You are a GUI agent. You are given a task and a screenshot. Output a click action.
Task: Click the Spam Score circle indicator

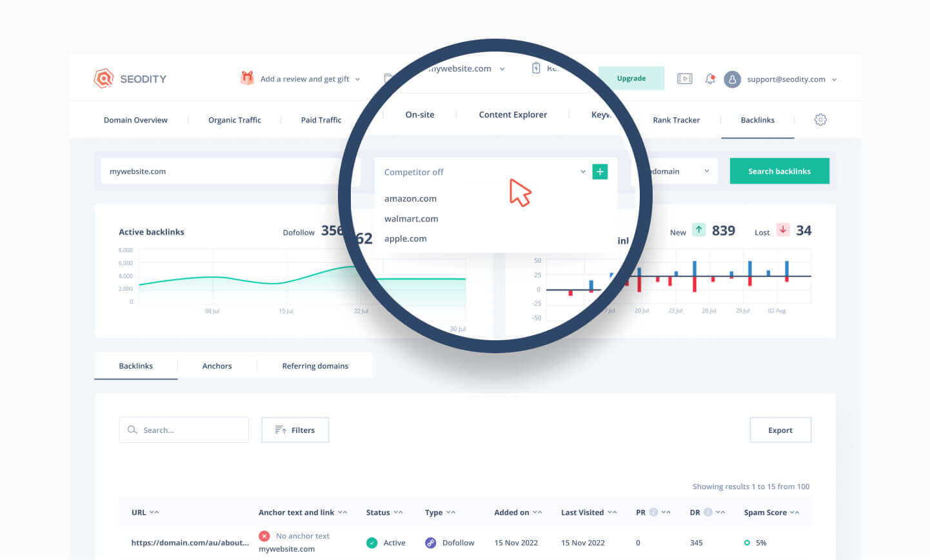coord(747,543)
